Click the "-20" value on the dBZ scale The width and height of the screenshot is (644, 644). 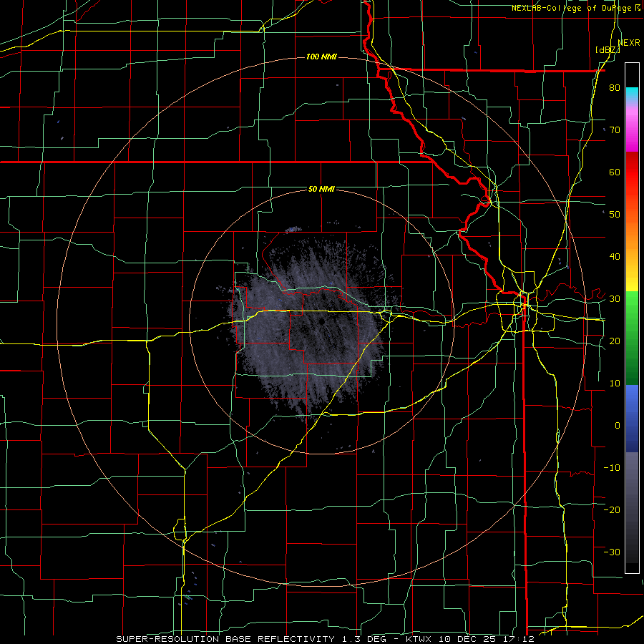tap(612, 510)
